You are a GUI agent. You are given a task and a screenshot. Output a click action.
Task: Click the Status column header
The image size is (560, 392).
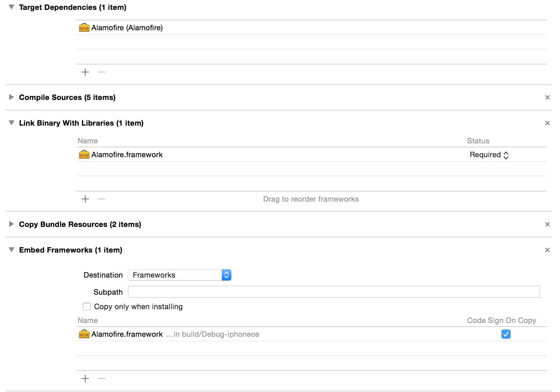click(x=478, y=141)
